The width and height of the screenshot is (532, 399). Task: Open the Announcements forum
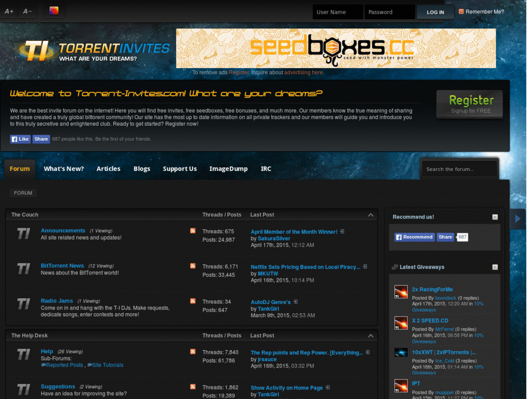[63, 230]
